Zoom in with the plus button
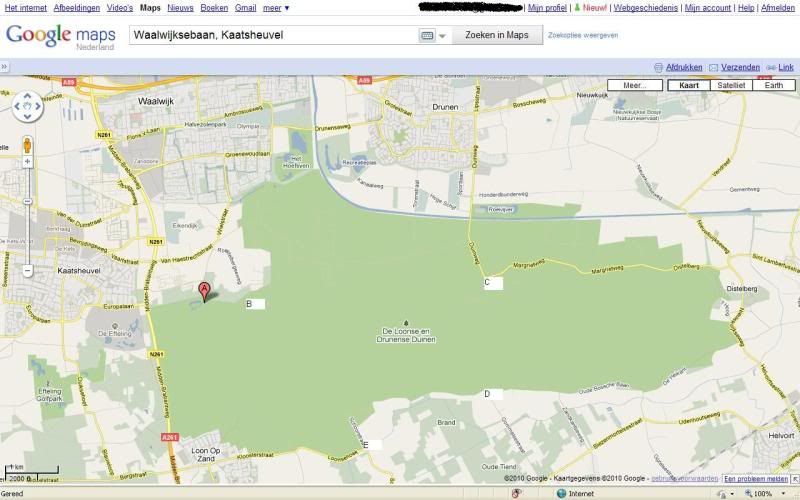This screenshot has height=500, width=800. click(x=28, y=162)
